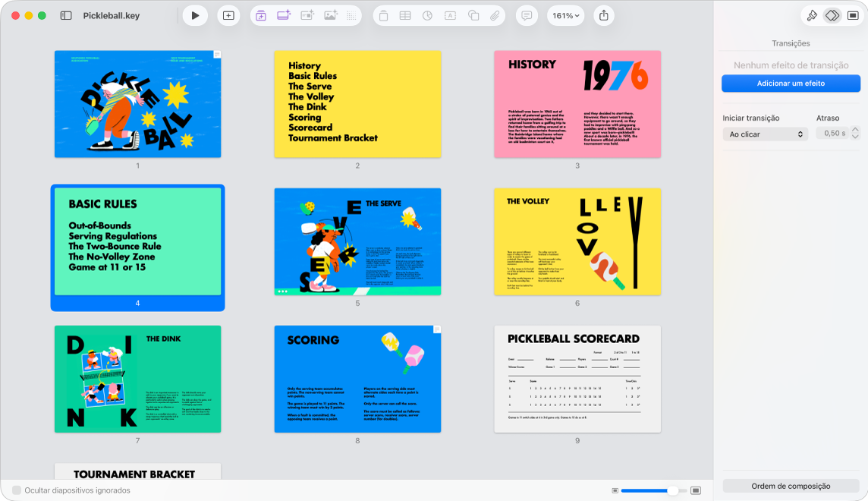The height and width of the screenshot is (501, 868).
Task: Open Ordem de composição
Action: point(791,486)
